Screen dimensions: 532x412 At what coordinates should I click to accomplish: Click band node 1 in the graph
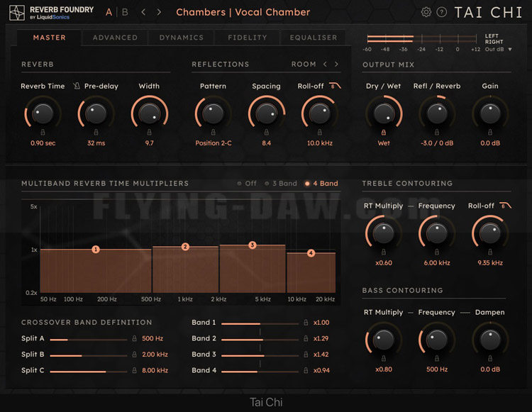point(96,250)
